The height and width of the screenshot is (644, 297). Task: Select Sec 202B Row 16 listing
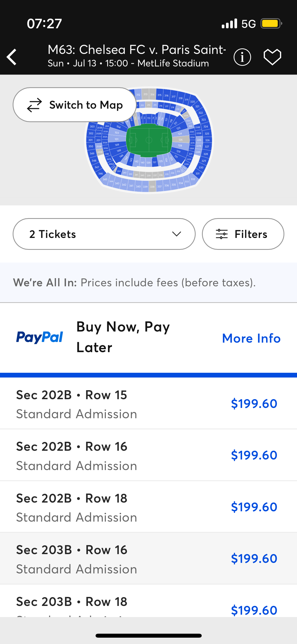coord(148,455)
